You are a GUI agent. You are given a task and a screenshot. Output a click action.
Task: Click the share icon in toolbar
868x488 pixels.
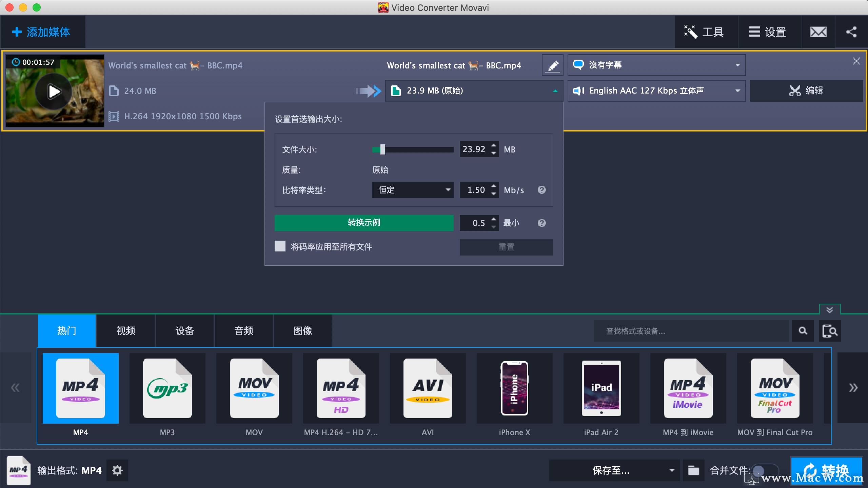pos(851,32)
